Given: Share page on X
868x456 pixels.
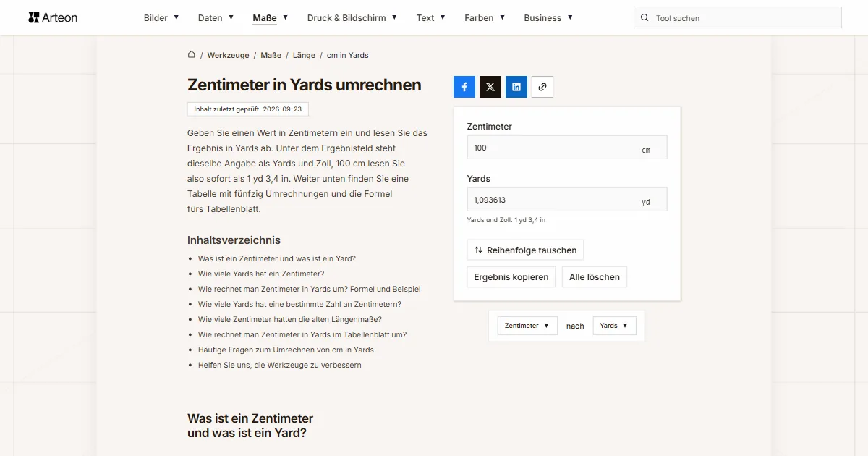Looking at the screenshot, I should [x=490, y=87].
